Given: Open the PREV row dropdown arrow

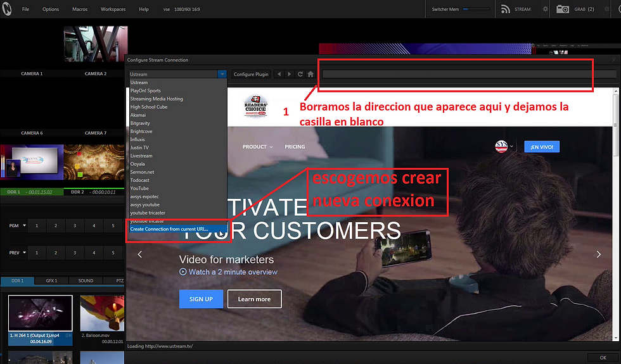Looking at the screenshot, I should pyautogui.click(x=24, y=253).
